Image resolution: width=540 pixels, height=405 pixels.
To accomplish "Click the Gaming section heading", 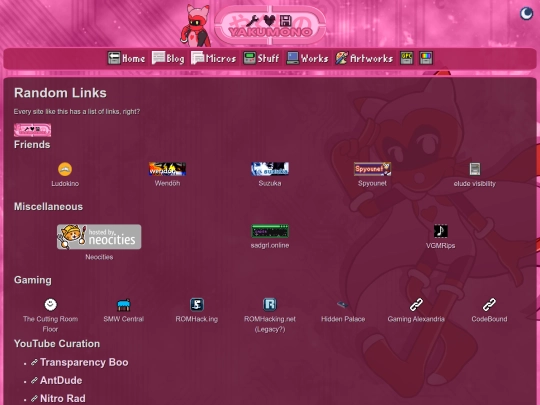I will click(x=33, y=280).
